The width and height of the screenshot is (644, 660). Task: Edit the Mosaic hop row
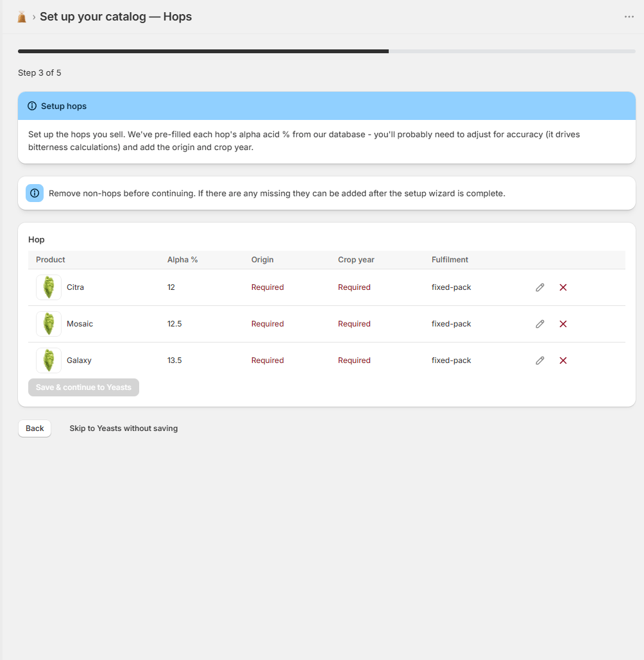tap(540, 324)
